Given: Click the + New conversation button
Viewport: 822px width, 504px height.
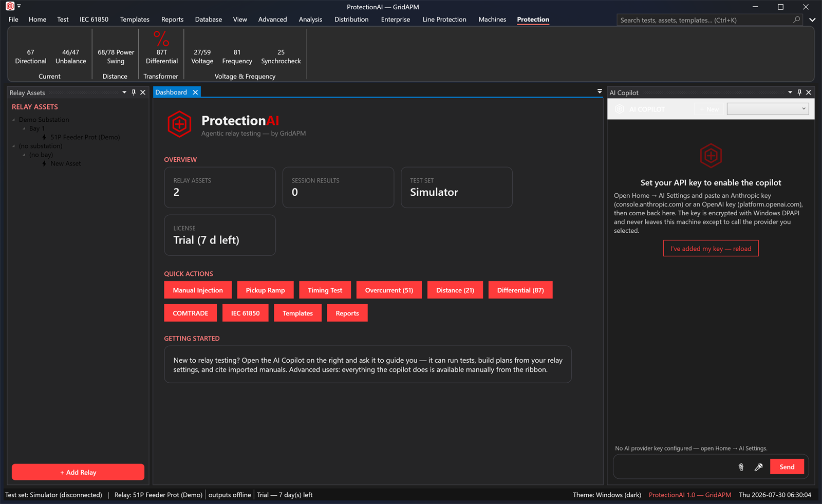Looking at the screenshot, I should [709, 109].
